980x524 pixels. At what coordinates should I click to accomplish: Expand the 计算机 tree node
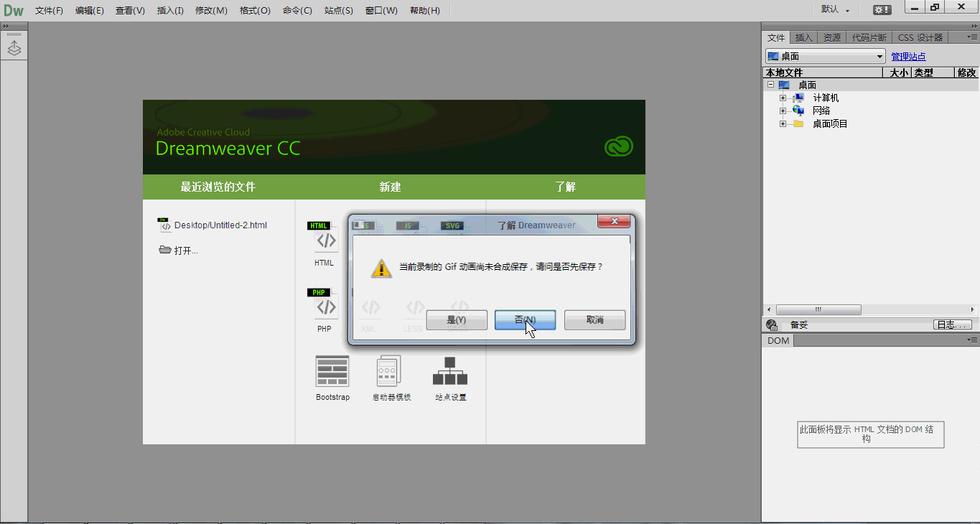coord(783,98)
